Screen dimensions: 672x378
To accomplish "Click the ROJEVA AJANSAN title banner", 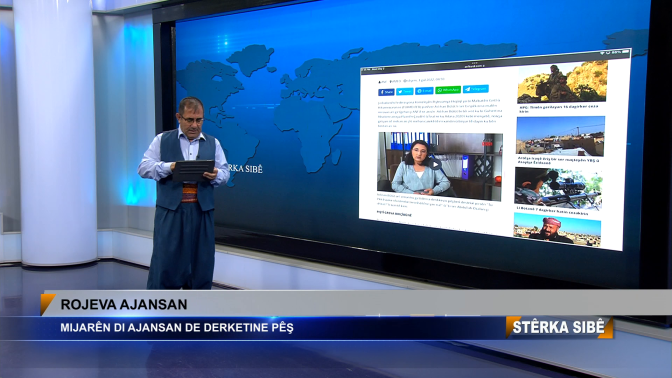I will coord(124,304).
